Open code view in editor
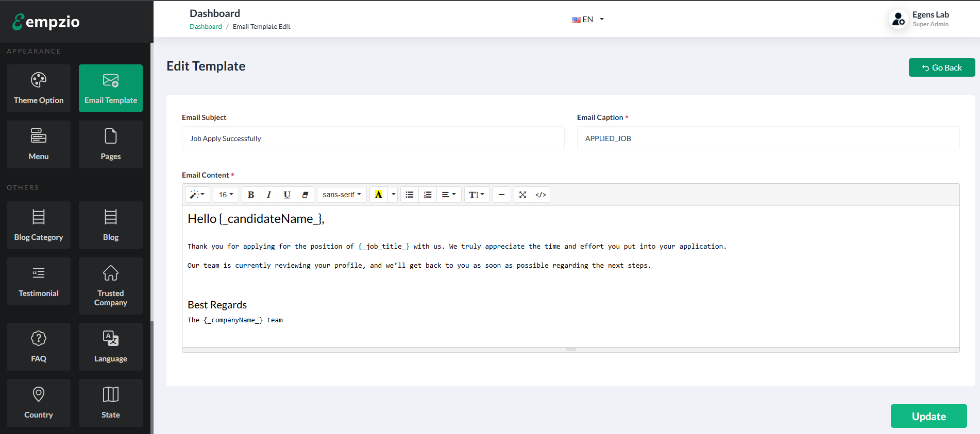Screen dimensions: 980x434 click(x=540, y=195)
